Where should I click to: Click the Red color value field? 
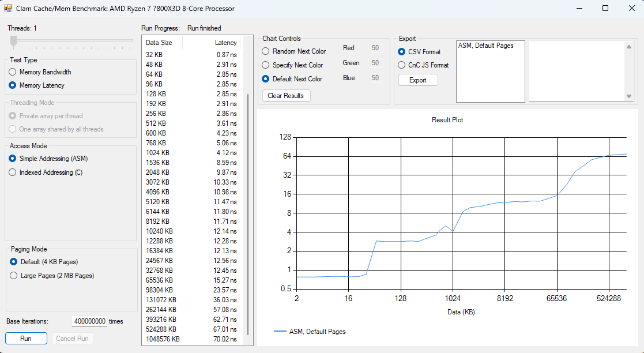(376, 48)
